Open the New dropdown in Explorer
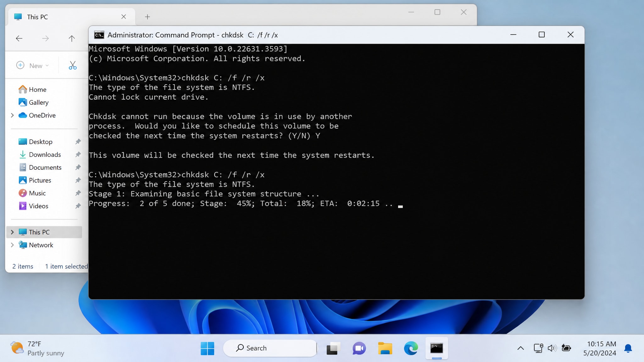 click(x=32, y=65)
